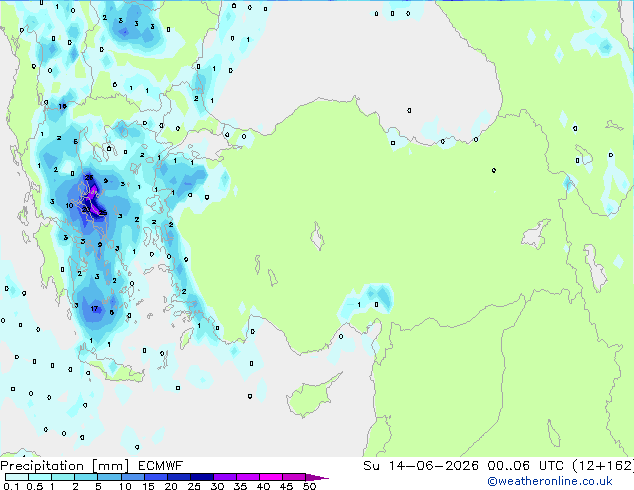Pick the legend swatch between 0.5 and 1
The width and height of the screenshot is (634, 490).
40,477
